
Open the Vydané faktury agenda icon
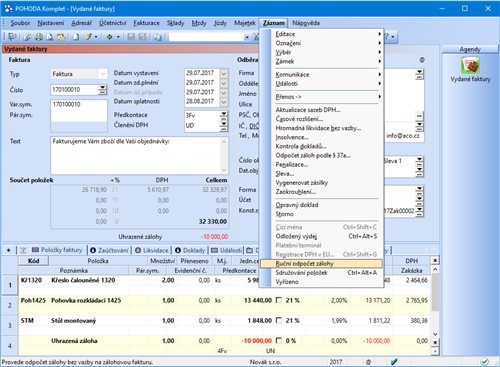coord(470,65)
